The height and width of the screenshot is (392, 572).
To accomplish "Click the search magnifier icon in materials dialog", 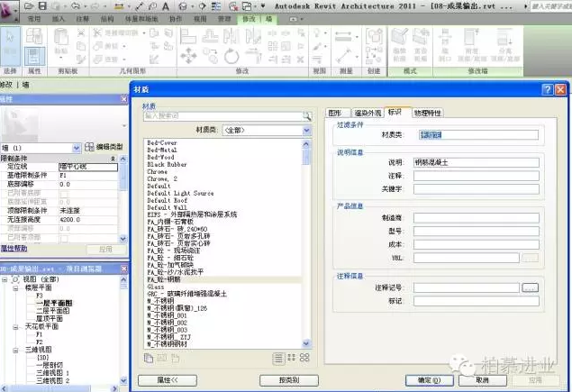I will tap(306, 115).
